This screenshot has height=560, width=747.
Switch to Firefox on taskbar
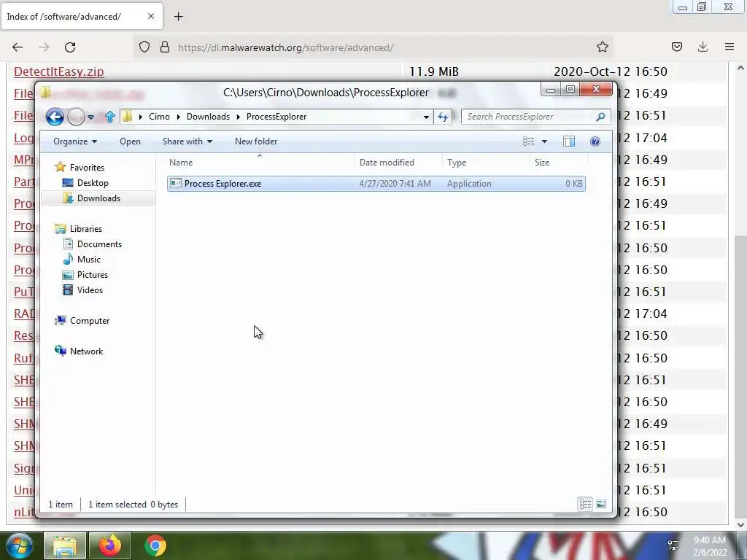point(110,545)
